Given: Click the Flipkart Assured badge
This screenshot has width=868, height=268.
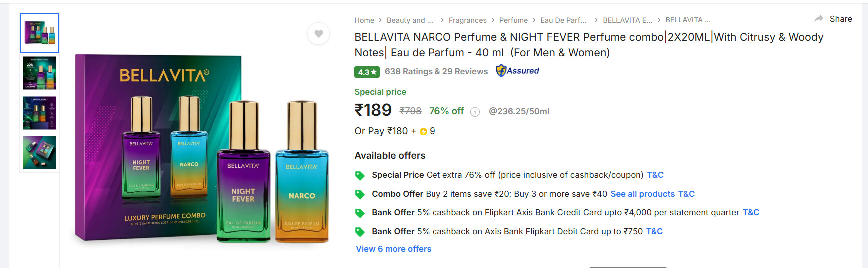Looking at the screenshot, I should (x=517, y=71).
